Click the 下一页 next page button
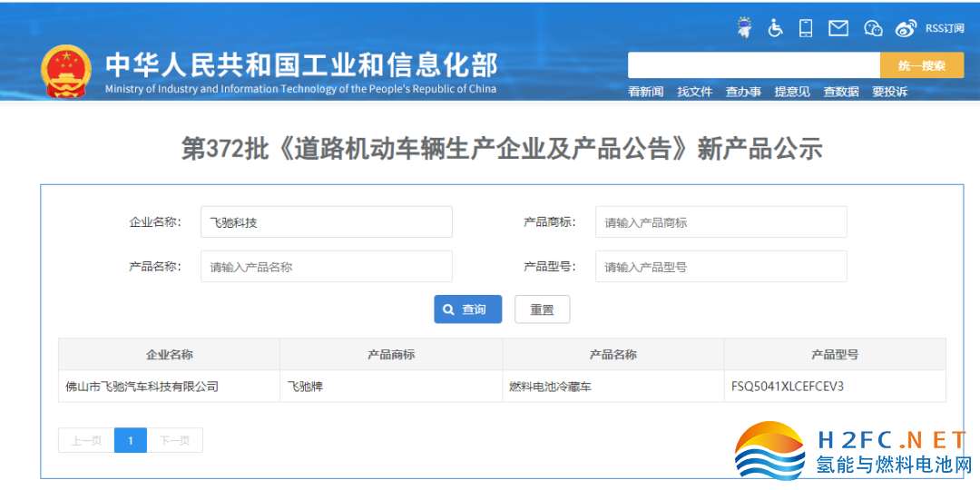This screenshot has height=490, width=980. (x=175, y=441)
